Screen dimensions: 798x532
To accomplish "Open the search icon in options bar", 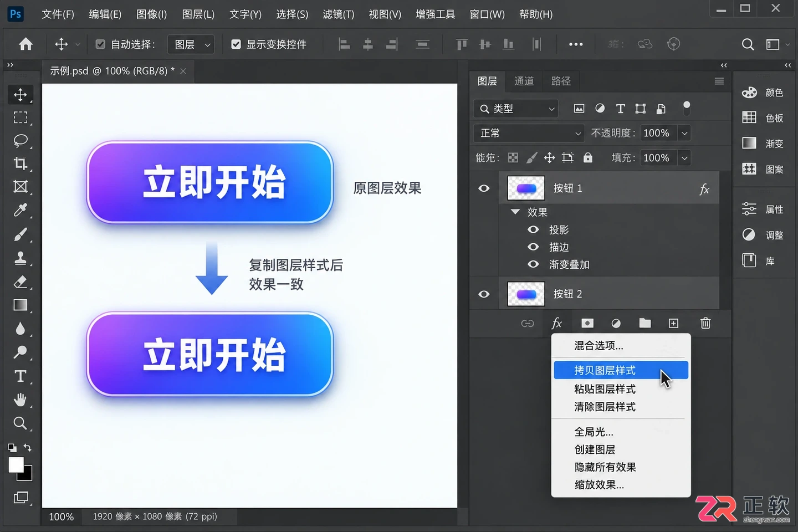I will pos(748,44).
